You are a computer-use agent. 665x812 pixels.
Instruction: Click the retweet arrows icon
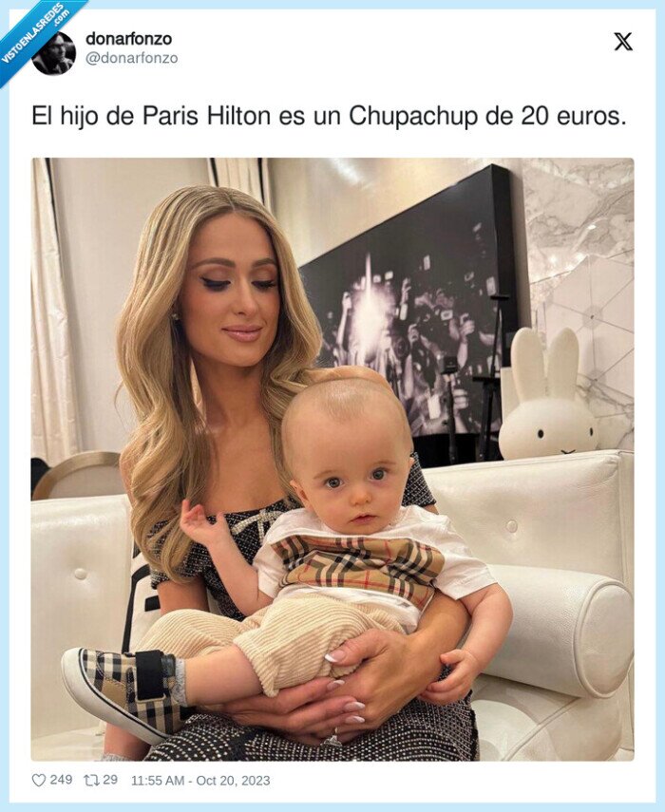tap(91, 780)
